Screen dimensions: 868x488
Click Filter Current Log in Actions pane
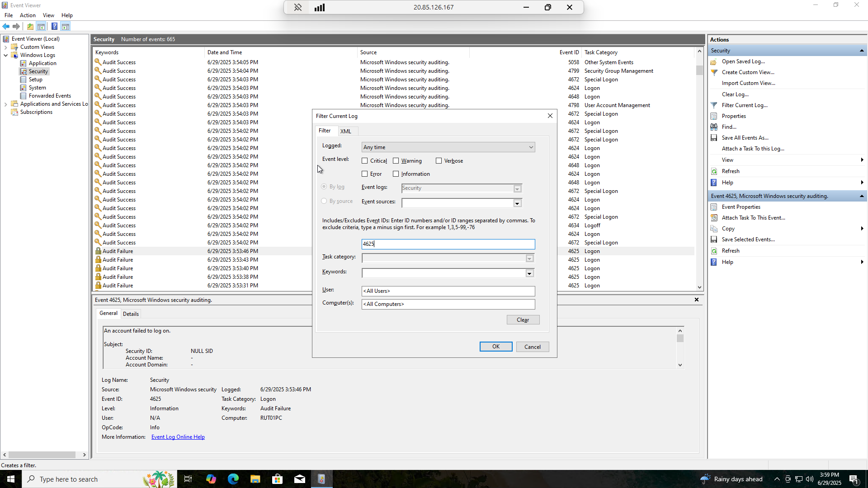pyautogui.click(x=745, y=105)
